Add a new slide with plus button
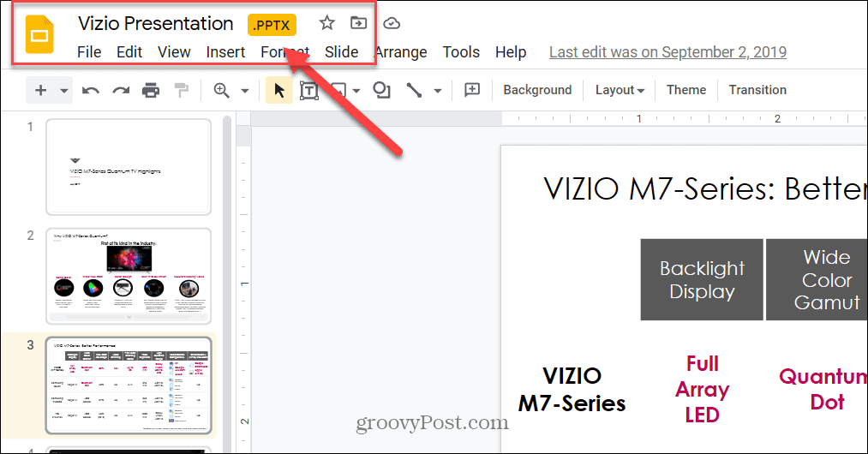 (x=41, y=90)
